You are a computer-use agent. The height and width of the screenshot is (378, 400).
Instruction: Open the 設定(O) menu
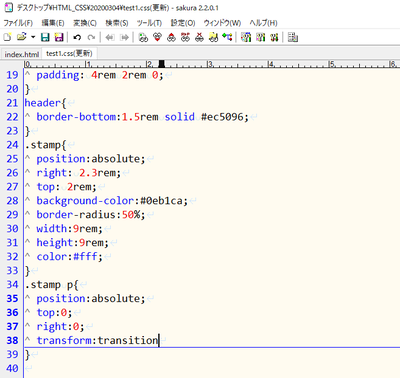pyautogui.click(x=183, y=23)
